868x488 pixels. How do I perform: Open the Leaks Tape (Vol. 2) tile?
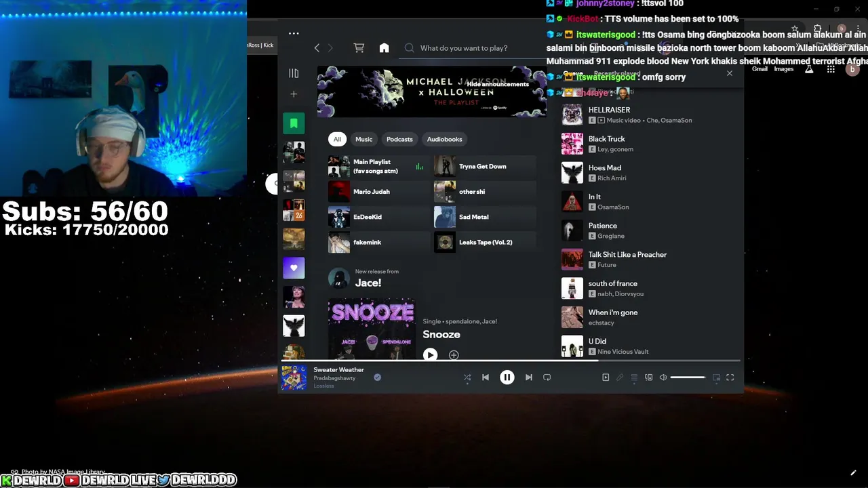click(x=485, y=242)
